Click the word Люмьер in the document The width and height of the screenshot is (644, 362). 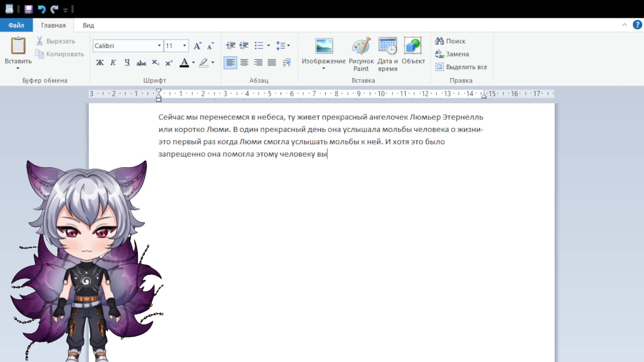tap(425, 117)
